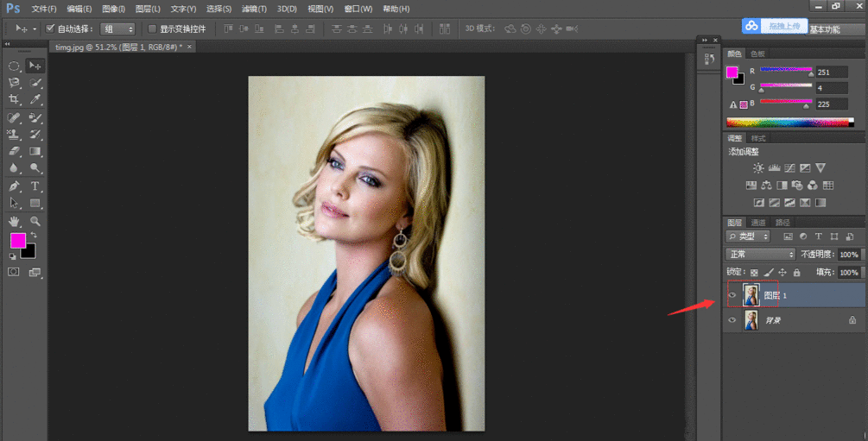Click the Brightness/Contrast adjustment icon
This screenshot has height=441, width=868.
(x=758, y=168)
